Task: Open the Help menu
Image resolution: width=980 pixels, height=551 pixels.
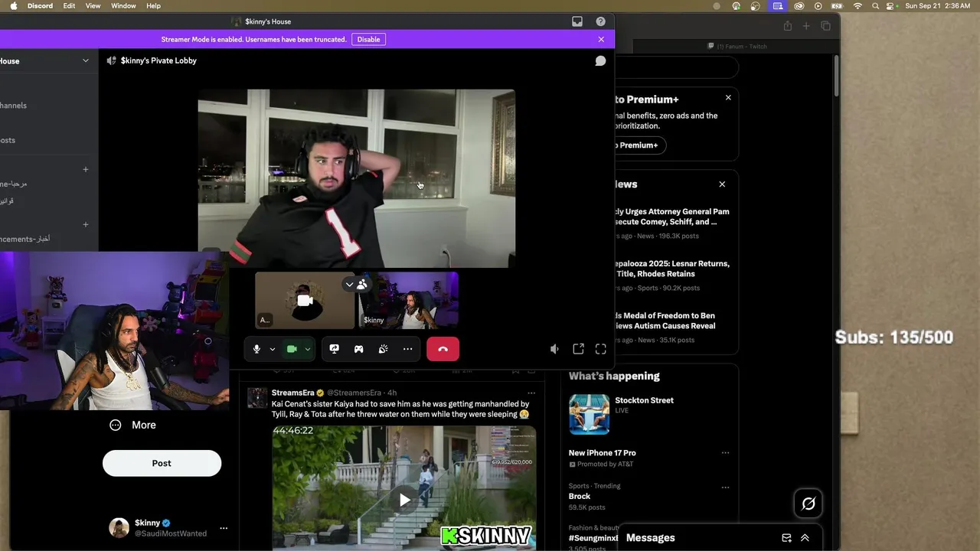Action: click(x=153, y=5)
